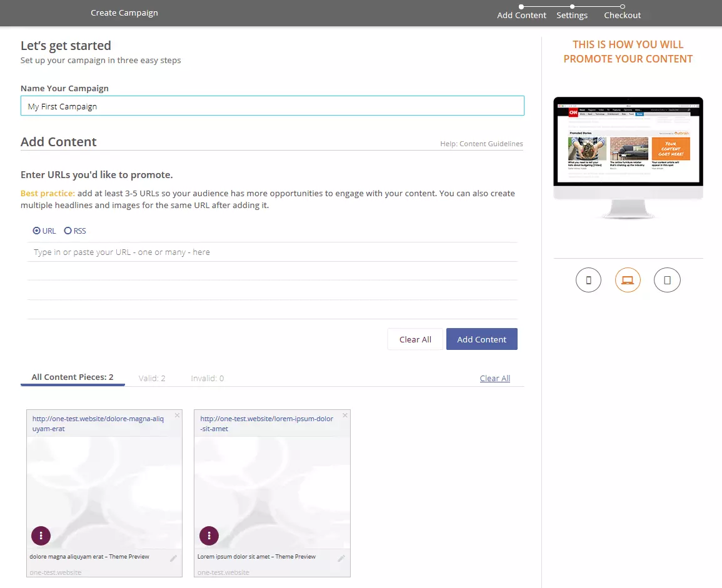Go to the Settings step in progress bar
This screenshot has height=588, width=722.
pos(572,15)
